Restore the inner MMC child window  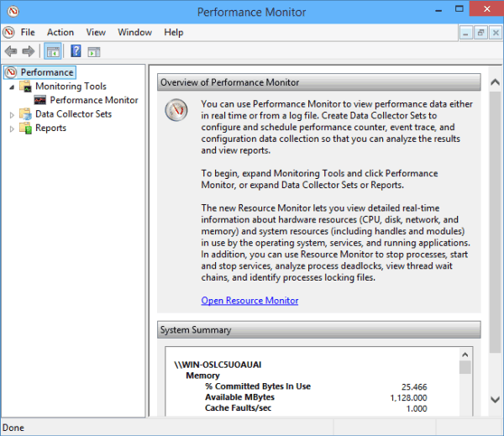pyautogui.click(x=480, y=33)
